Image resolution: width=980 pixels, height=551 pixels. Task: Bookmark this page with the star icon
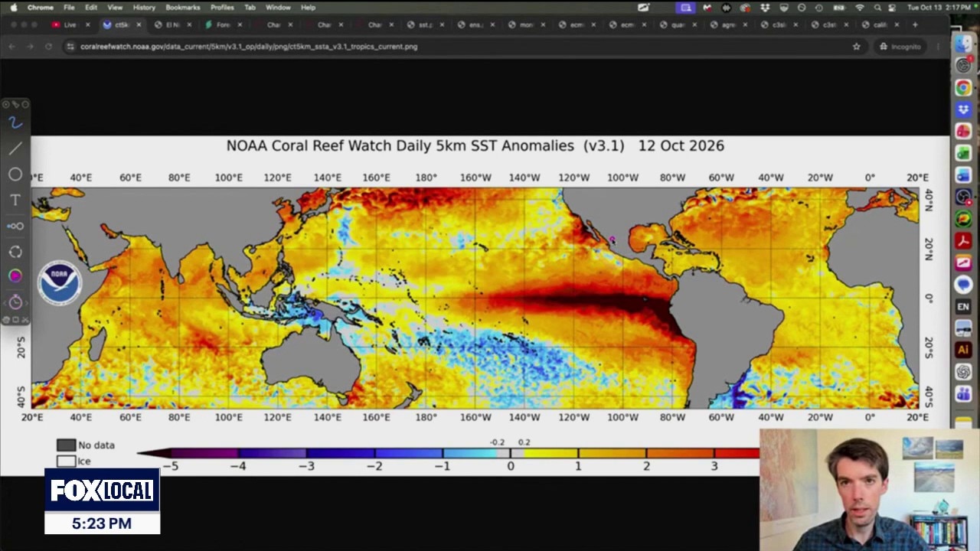(x=856, y=47)
